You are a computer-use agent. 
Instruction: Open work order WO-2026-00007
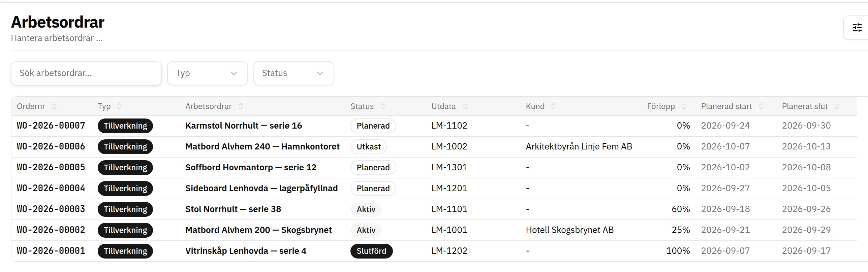[51, 126]
